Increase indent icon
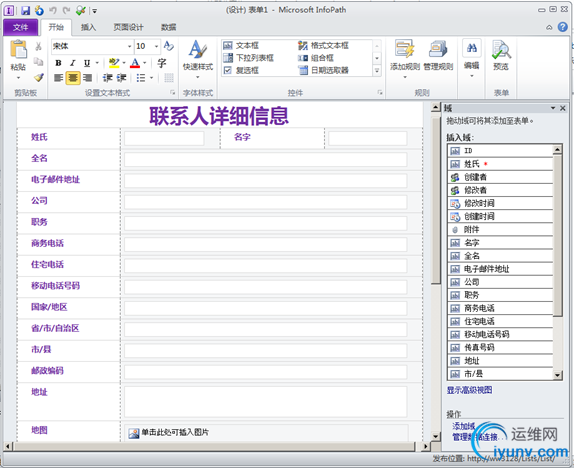574x468 pixels. 122,78
